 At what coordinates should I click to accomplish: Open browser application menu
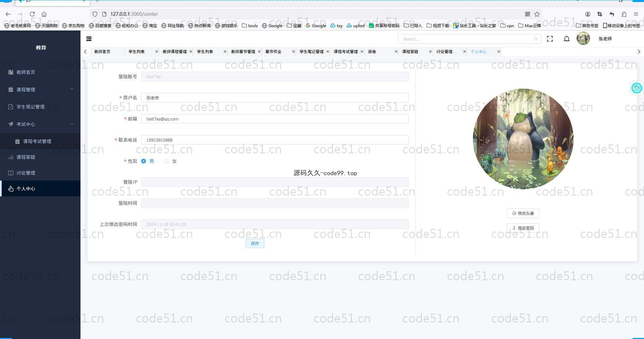click(x=636, y=14)
